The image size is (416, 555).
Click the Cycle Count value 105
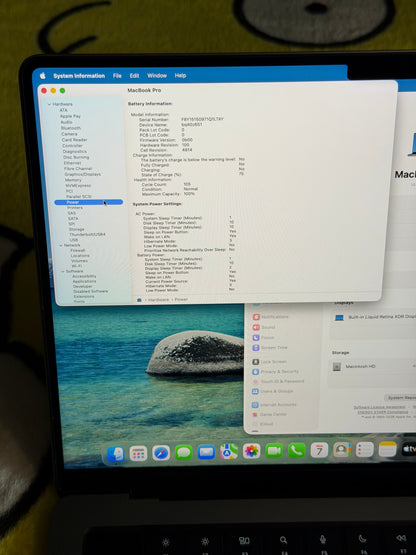(187, 184)
